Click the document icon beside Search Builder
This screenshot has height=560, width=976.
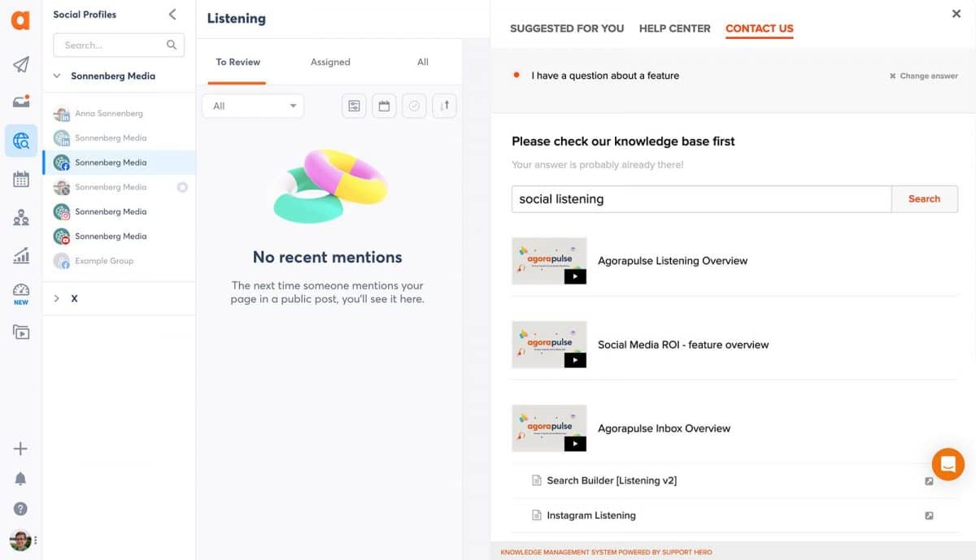pos(536,480)
